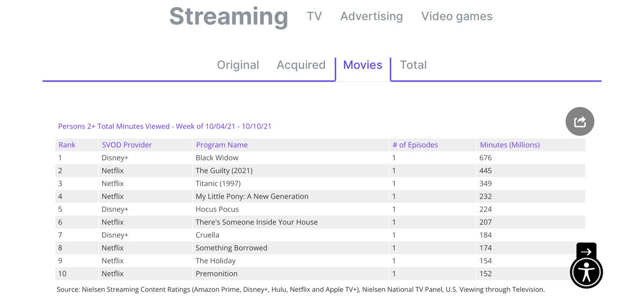The image size is (644, 298).
Task: Click the share icon button
Action: point(580,122)
